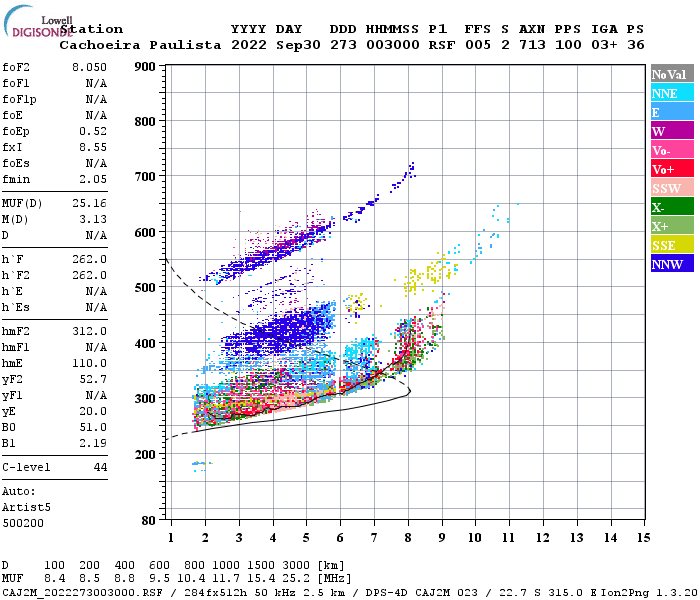Click the 1 MHz frequency axis label
The image size is (700, 600).
pyautogui.click(x=171, y=538)
